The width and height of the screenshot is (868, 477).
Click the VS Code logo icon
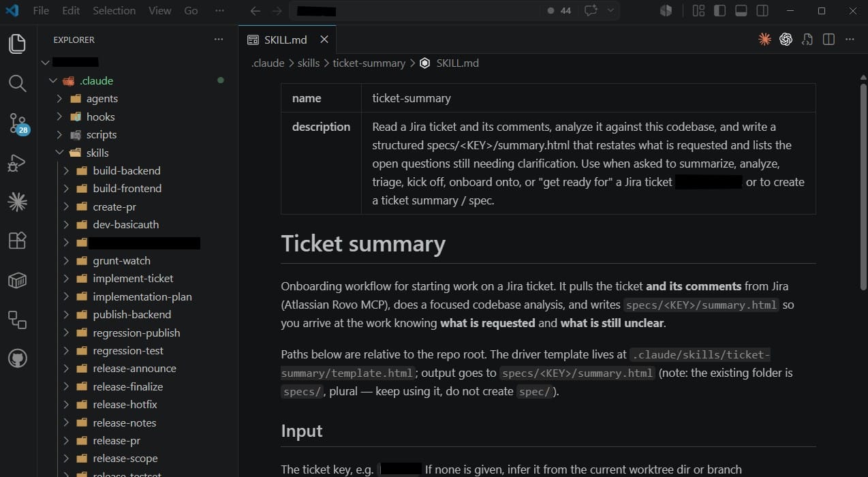[x=12, y=11]
